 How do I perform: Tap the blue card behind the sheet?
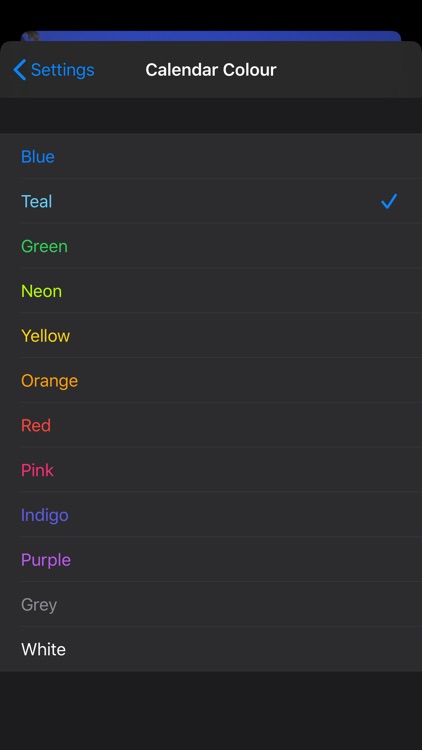[211, 36]
